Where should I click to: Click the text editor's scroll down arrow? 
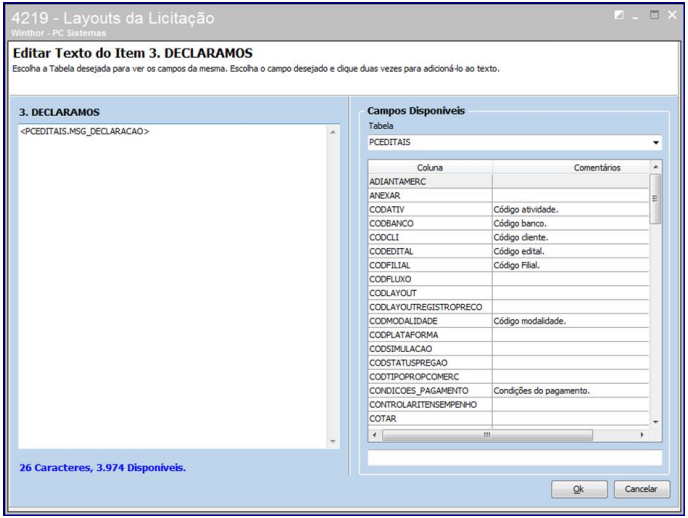click(333, 441)
